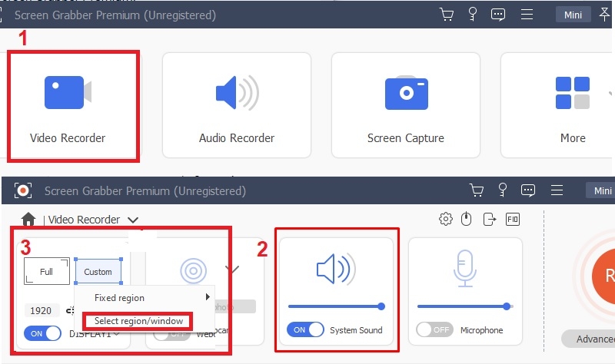
Task: Go home via the house icon
Action: (x=28, y=220)
